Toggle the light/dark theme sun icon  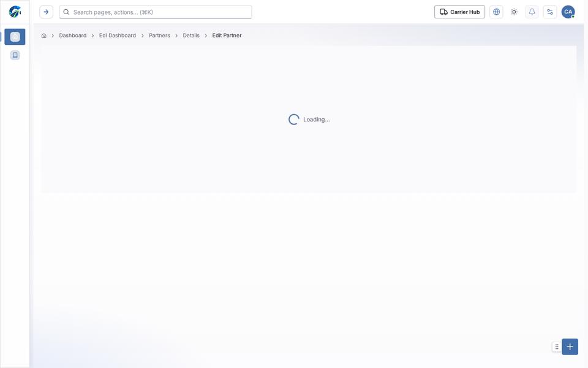[514, 12]
